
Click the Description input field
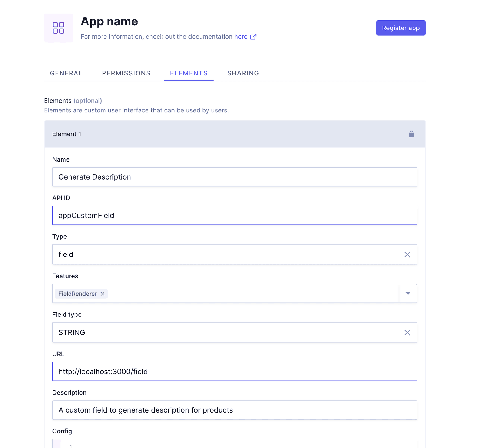(x=235, y=410)
